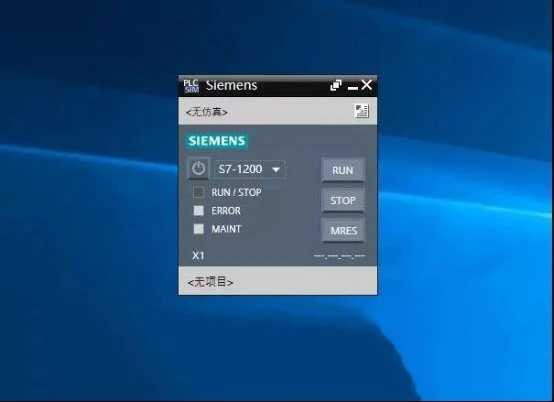Click the X1 interface label
This screenshot has height=402, width=554.
pyautogui.click(x=198, y=255)
